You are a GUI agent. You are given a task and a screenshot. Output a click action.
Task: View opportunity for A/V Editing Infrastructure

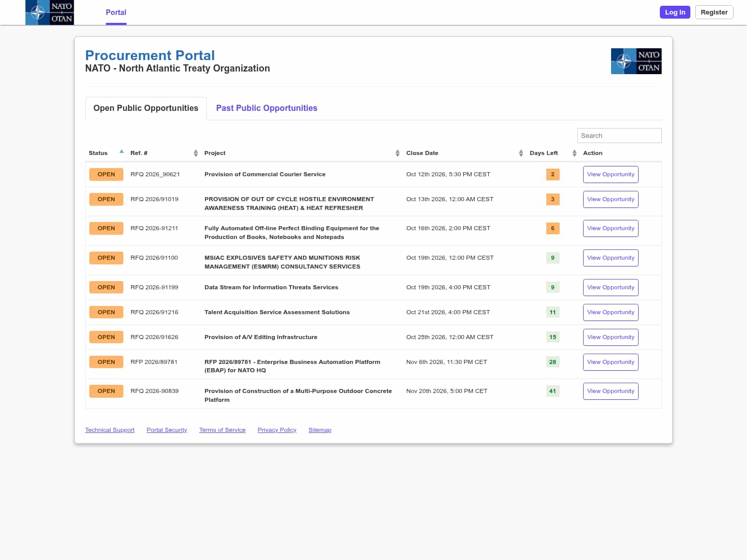611,337
